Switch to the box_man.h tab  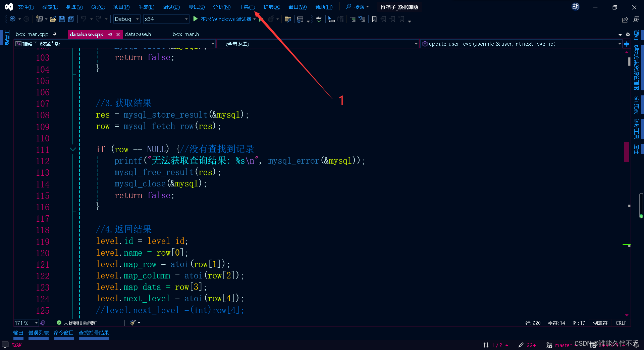tap(186, 34)
